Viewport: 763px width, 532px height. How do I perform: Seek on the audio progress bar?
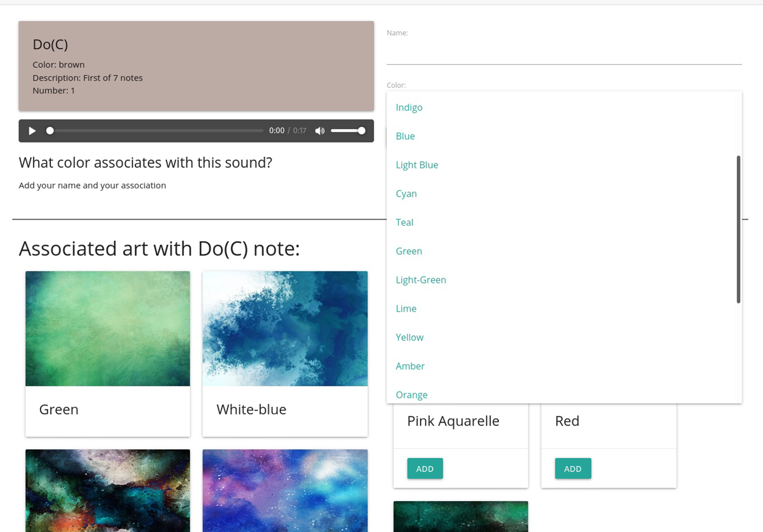156,131
